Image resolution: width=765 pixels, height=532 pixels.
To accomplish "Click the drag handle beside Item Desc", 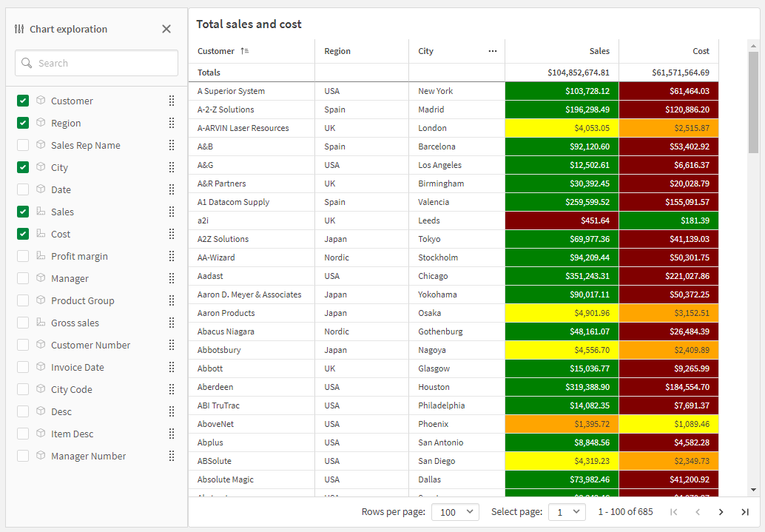I will pyautogui.click(x=171, y=434).
